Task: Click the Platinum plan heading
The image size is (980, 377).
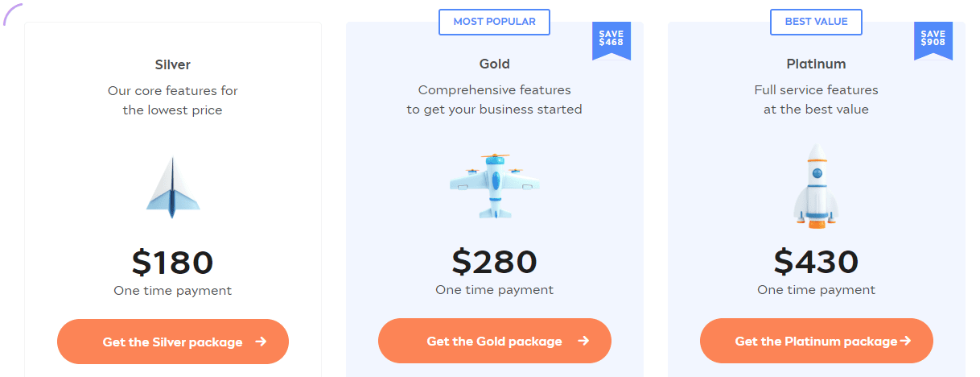Action: click(817, 64)
